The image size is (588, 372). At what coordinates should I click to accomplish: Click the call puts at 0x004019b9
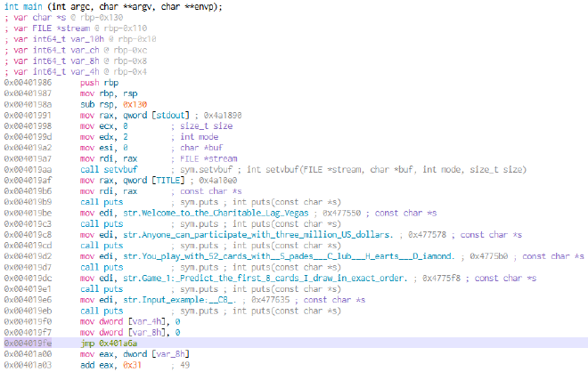tap(102, 202)
